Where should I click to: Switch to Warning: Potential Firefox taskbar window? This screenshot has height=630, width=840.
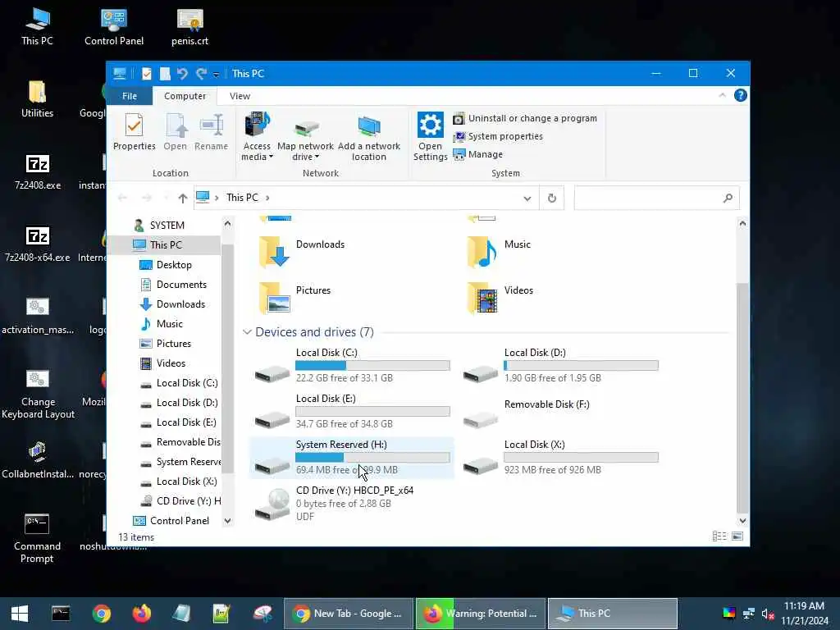click(x=481, y=614)
